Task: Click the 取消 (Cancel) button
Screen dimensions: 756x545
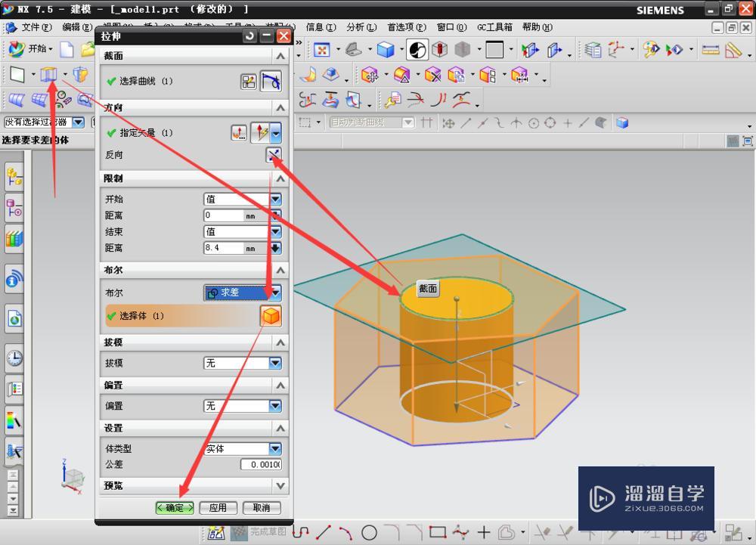Action: [262, 508]
